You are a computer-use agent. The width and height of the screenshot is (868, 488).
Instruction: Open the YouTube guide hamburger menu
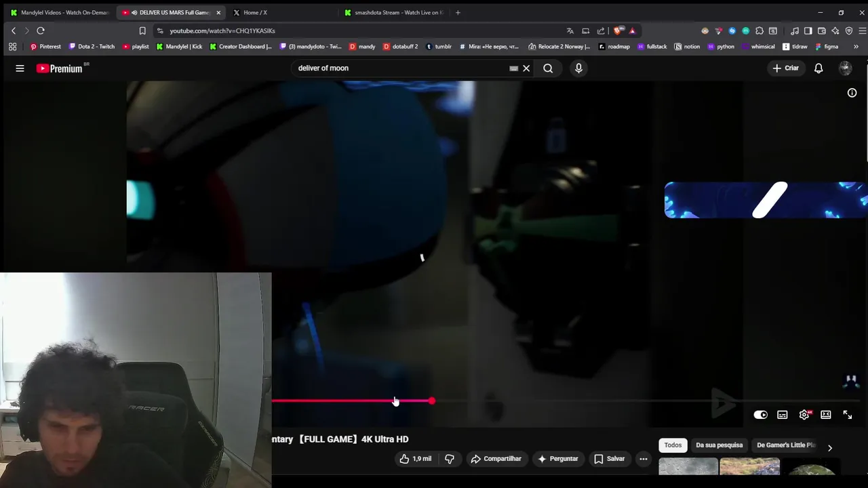click(20, 68)
